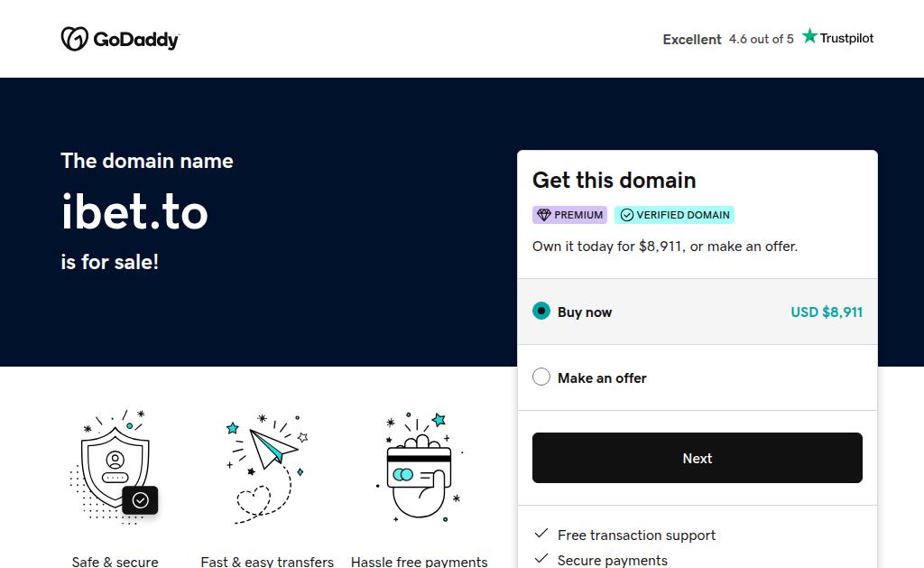This screenshot has width=924, height=568.
Task: Click the Fast & easy transfers label
Action: (x=267, y=562)
